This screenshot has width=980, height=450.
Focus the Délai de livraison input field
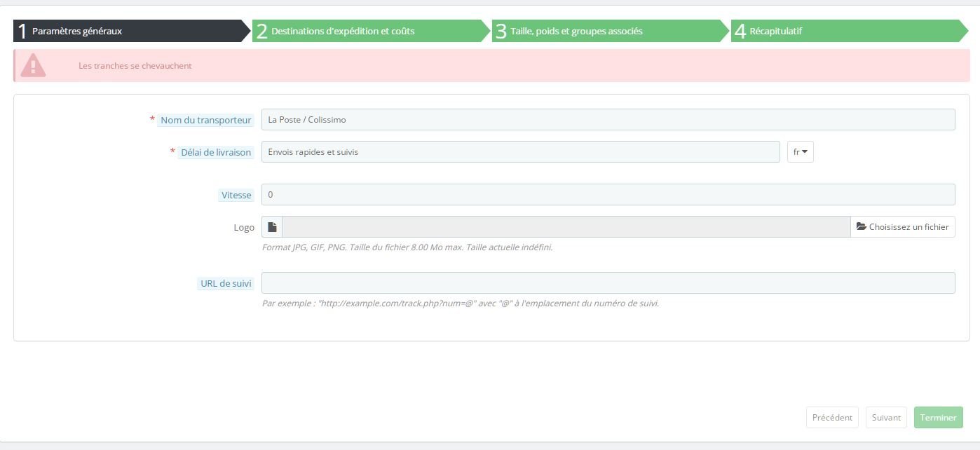point(520,152)
